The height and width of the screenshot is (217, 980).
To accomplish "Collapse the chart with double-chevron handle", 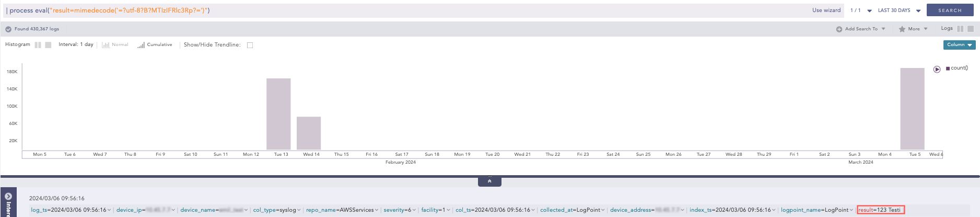I will pos(489,181).
